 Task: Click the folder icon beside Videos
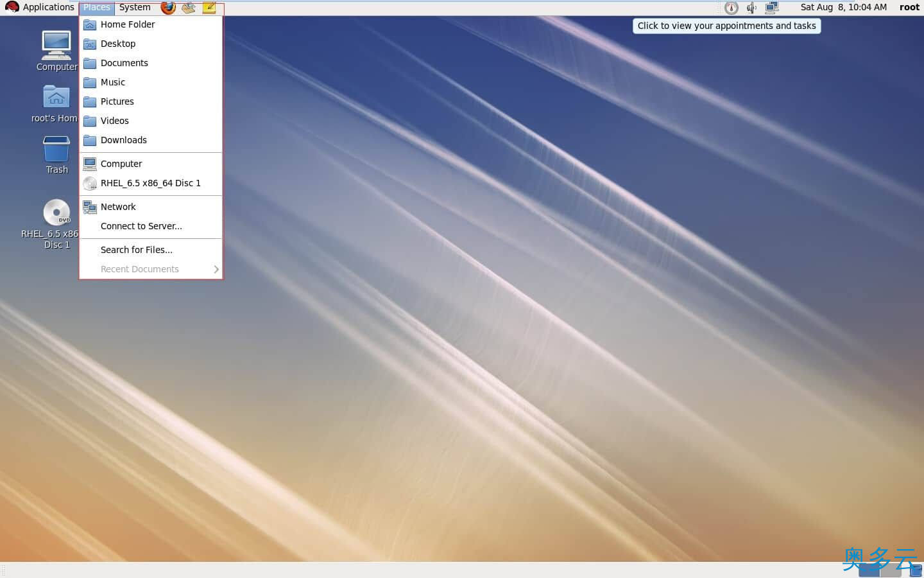pyautogui.click(x=90, y=121)
